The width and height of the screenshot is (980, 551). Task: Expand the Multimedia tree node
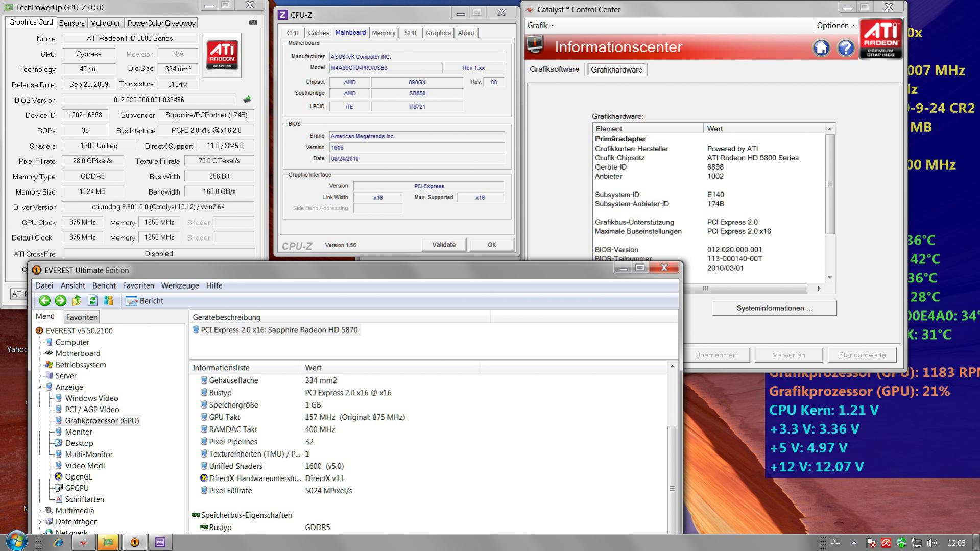40,511
